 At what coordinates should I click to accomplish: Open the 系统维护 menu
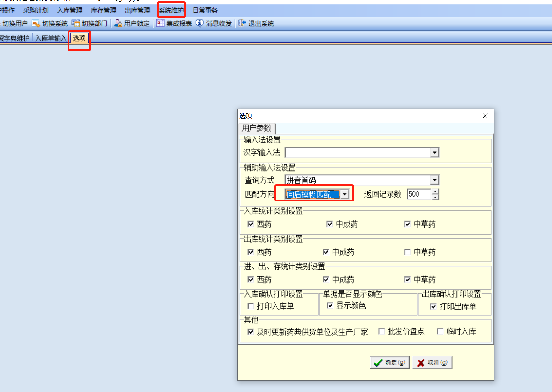click(x=171, y=11)
